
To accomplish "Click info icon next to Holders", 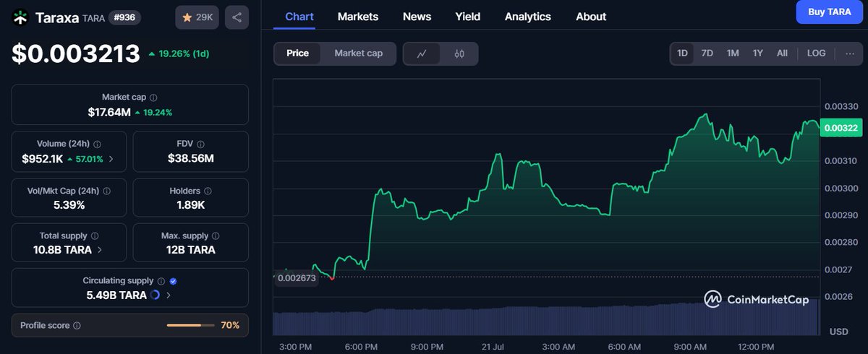I will 208,191.
